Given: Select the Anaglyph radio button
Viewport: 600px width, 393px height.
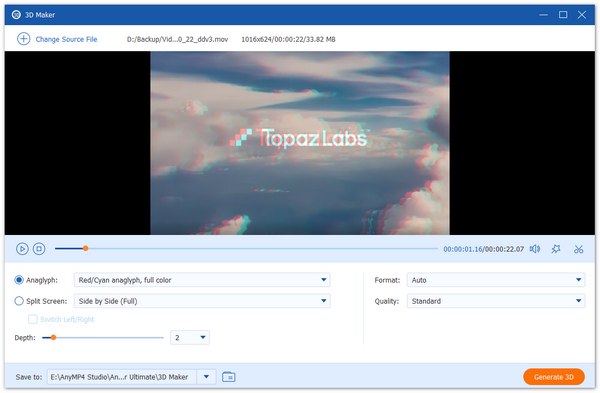Looking at the screenshot, I should [x=19, y=280].
